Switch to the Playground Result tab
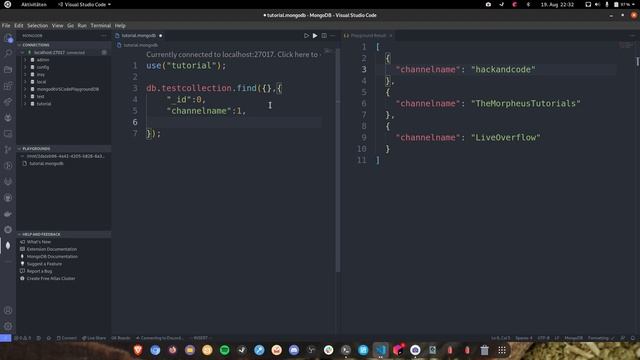Viewport: 640px width, 360px height. click(368, 36)
